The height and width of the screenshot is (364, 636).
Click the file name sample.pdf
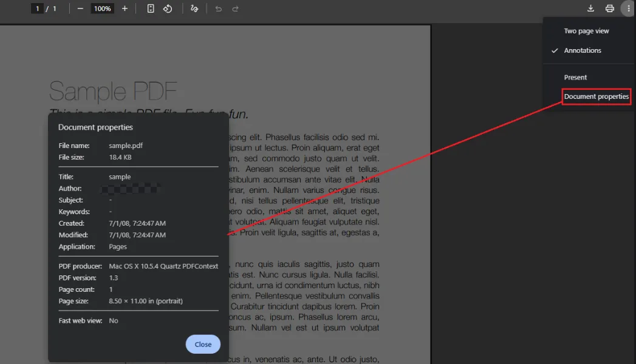pyautogui.click(x=126, y=146)
